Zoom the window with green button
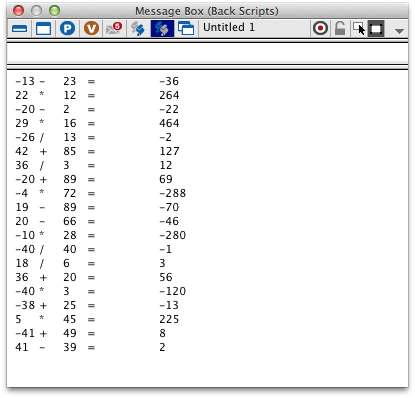The width and height of the screenshot is (415, 398). point(54,11)
